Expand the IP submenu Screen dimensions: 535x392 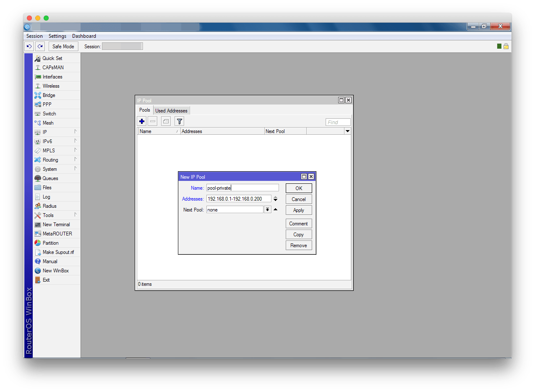coord(45,132)
